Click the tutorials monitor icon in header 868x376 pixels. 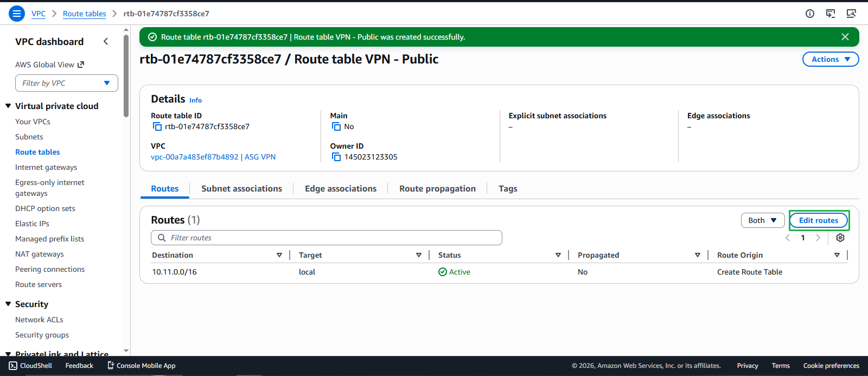[x=851, y=14]
